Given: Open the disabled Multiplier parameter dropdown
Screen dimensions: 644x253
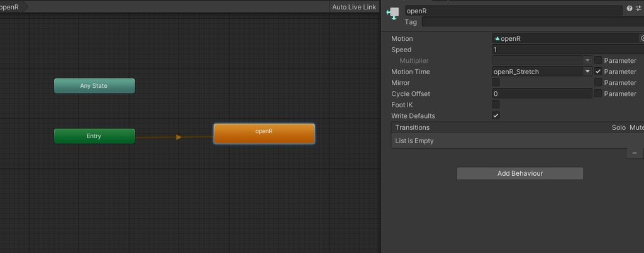Looking at the screenshot, I should pyautogui.click(x=542, y=60).
